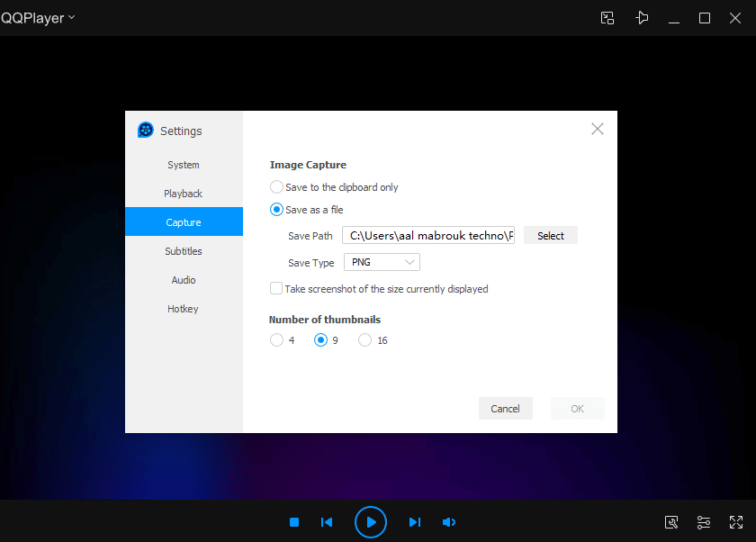Screen dimensions: 756x542
Task: Open the toolbox icon in bottom bar
Action: click(671, 522)
